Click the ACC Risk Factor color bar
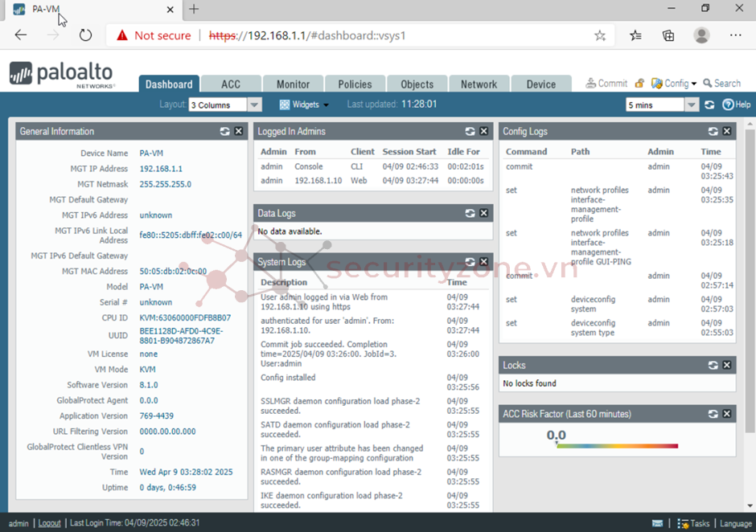 (x=617, y=446)
